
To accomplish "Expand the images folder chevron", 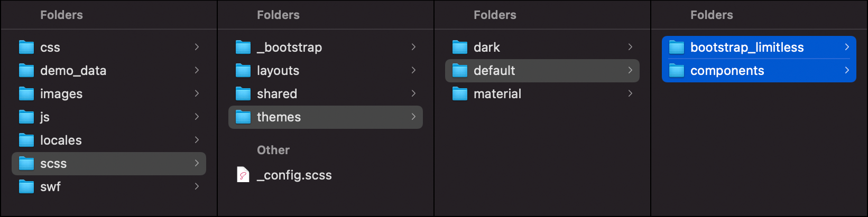I will pos(197,93).
